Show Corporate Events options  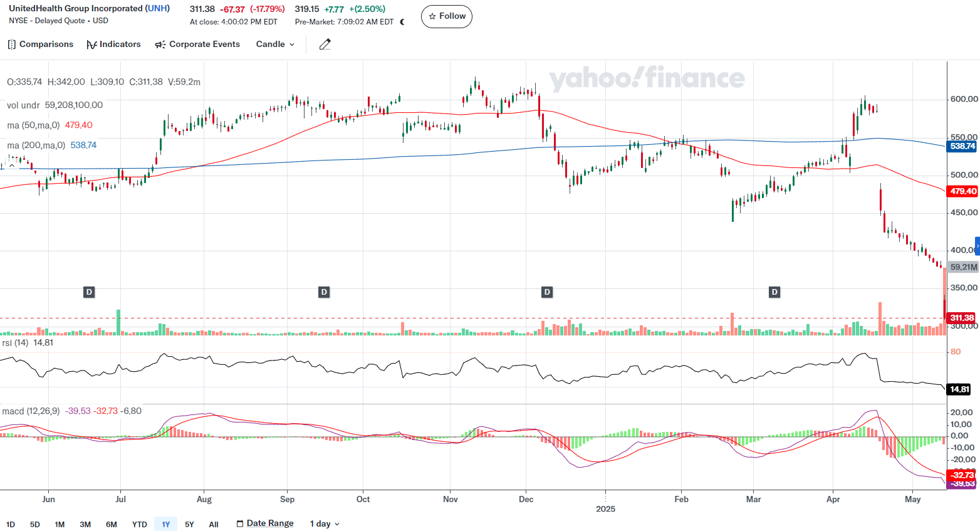(197, 45)
